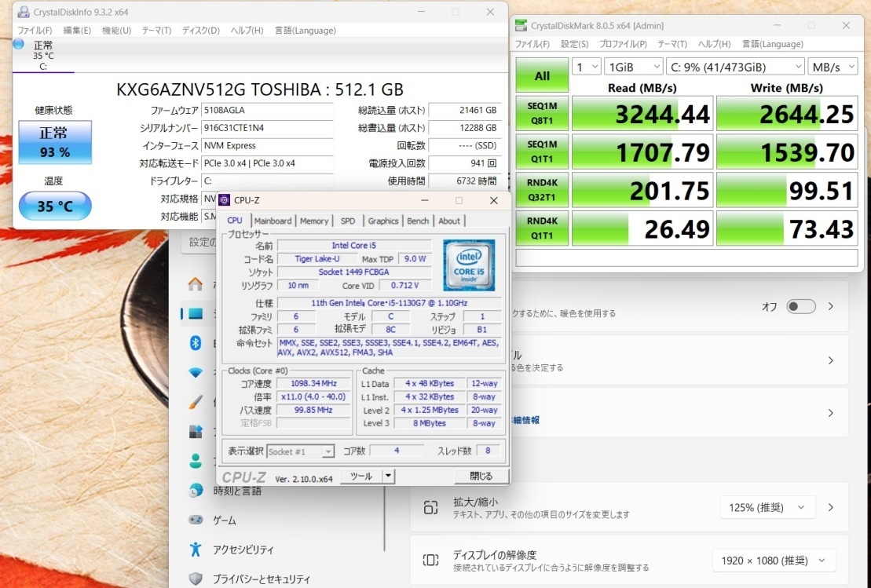Click the All button to run all benchmarks
871x588 pixels.
pyautogui.click(x=541, y=75)
